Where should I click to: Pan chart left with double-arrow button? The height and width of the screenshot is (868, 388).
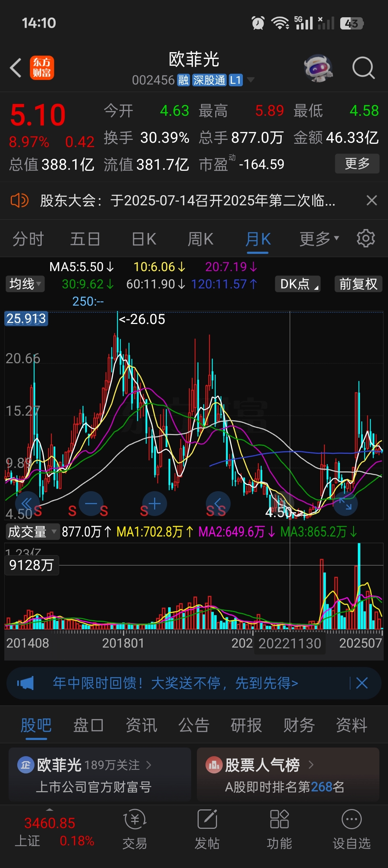click(x=27, y=503)
